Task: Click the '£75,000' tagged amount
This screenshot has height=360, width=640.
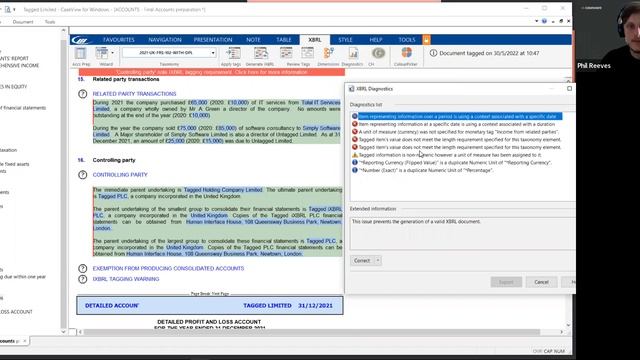Action: coord(187,128)
